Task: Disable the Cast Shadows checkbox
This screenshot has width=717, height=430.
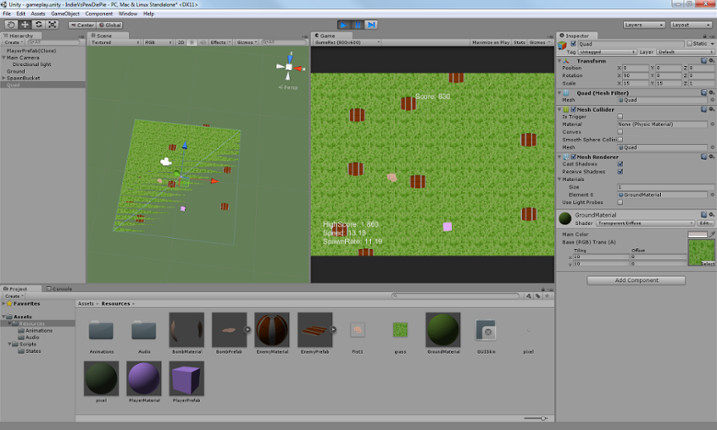Action: pos(620,164)
